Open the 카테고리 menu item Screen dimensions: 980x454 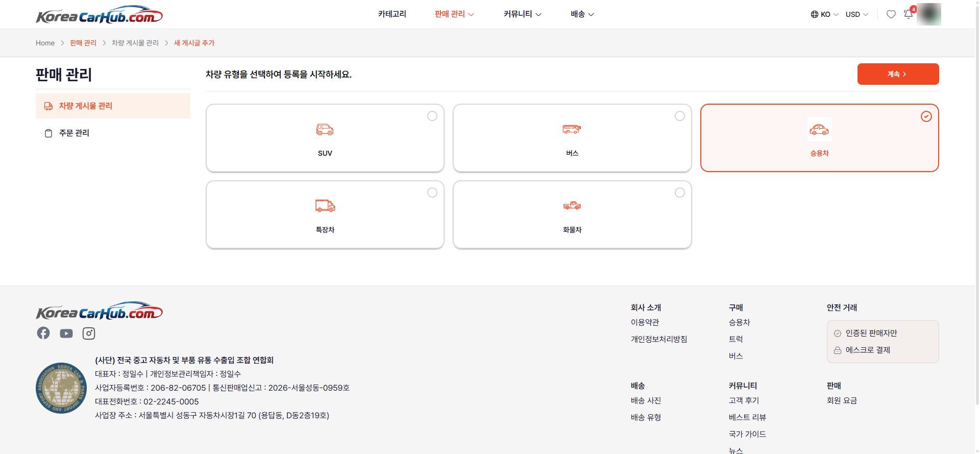pyautogui.click(x=392, y=14)
